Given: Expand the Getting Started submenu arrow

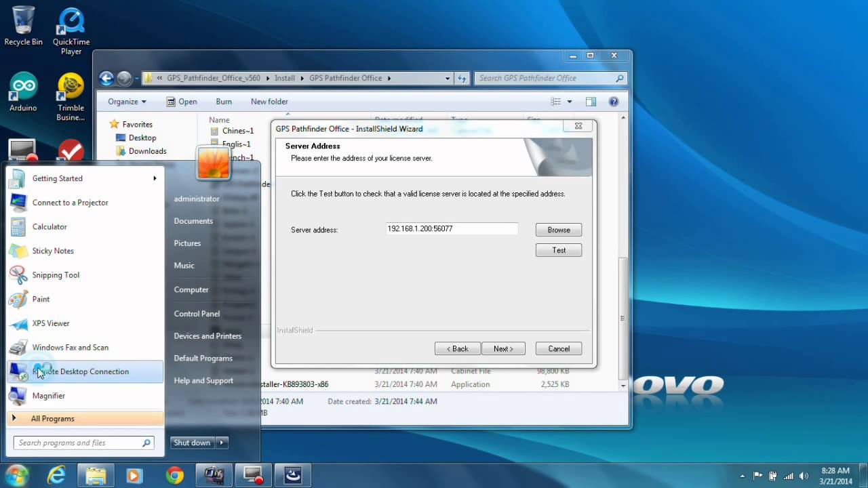Looking at the screenshot, I should coord(155,178).
